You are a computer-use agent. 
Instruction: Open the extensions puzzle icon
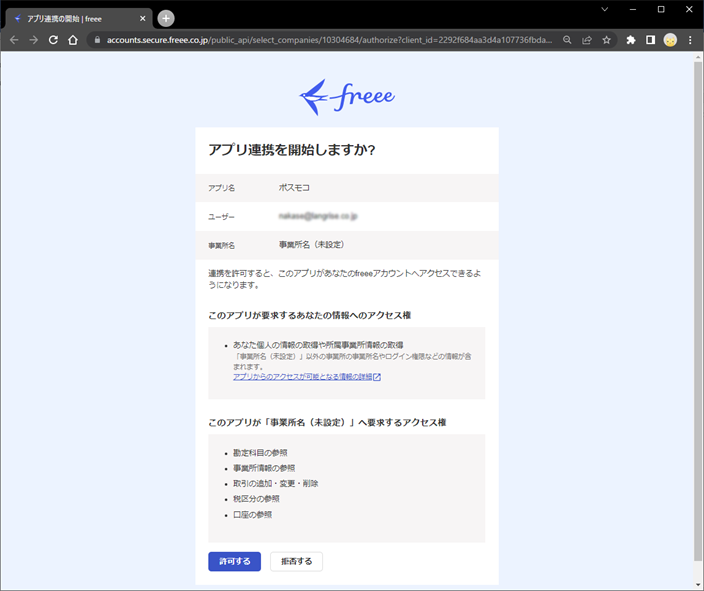(631, 40)
